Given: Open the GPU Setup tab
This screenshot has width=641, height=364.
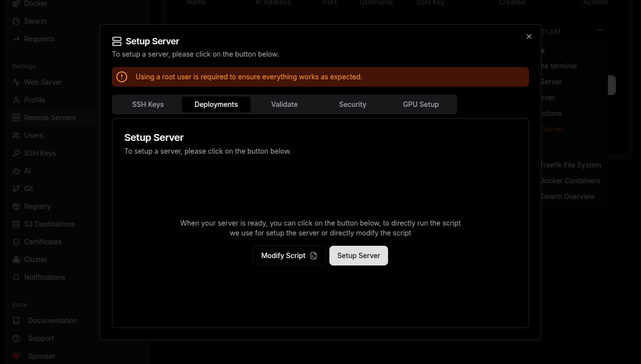Looking at the screenshot, I should click(421, 104).
